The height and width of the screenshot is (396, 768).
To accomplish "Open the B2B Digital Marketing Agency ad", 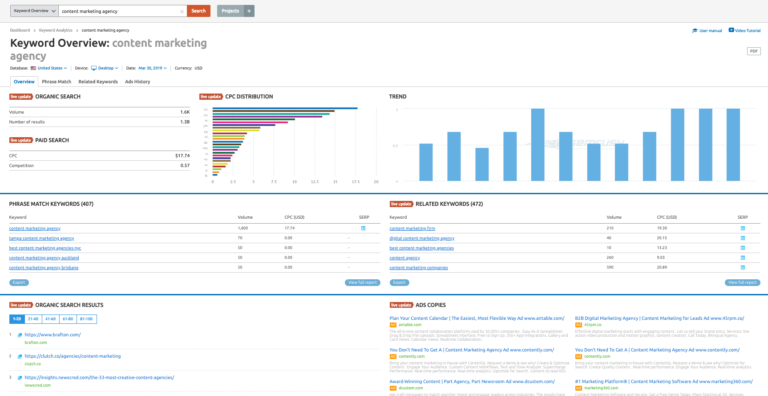I will coord(660,318).
